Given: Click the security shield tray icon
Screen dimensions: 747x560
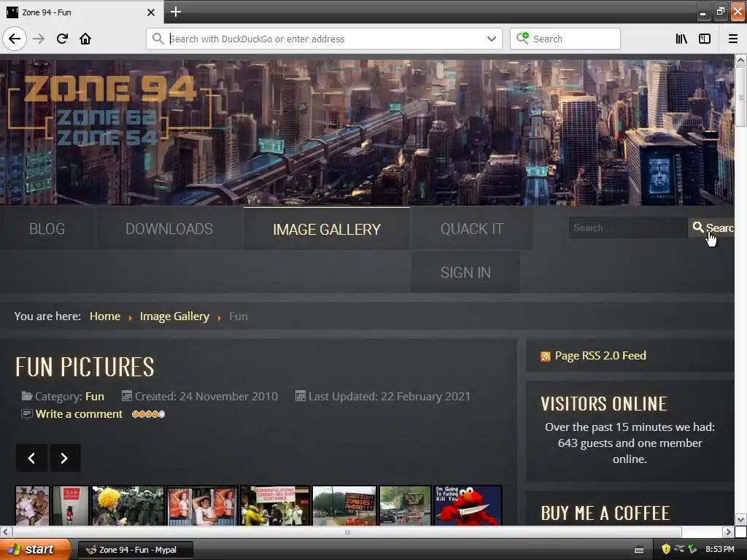Looking at the screenshot, I should pos(666,549).
